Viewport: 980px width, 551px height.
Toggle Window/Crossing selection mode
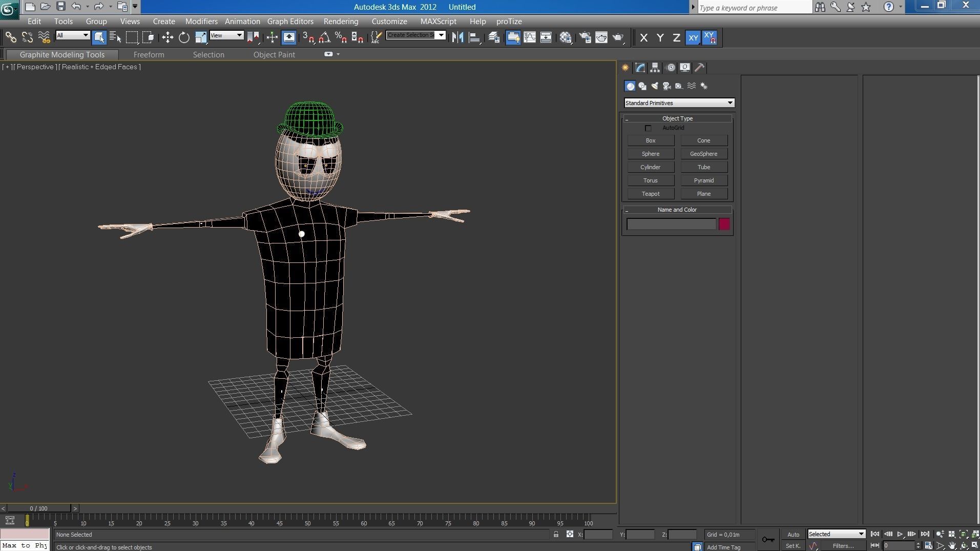click(149, 37)
